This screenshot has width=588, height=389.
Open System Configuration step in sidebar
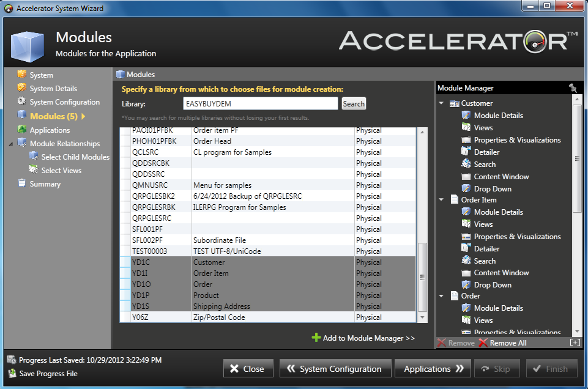64,102
